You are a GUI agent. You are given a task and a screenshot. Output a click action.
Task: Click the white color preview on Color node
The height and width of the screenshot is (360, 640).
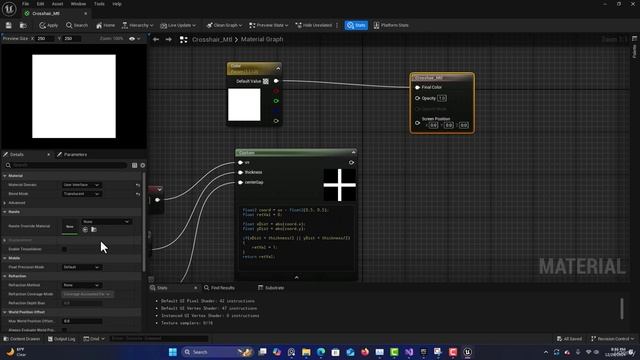coord(244,105)
